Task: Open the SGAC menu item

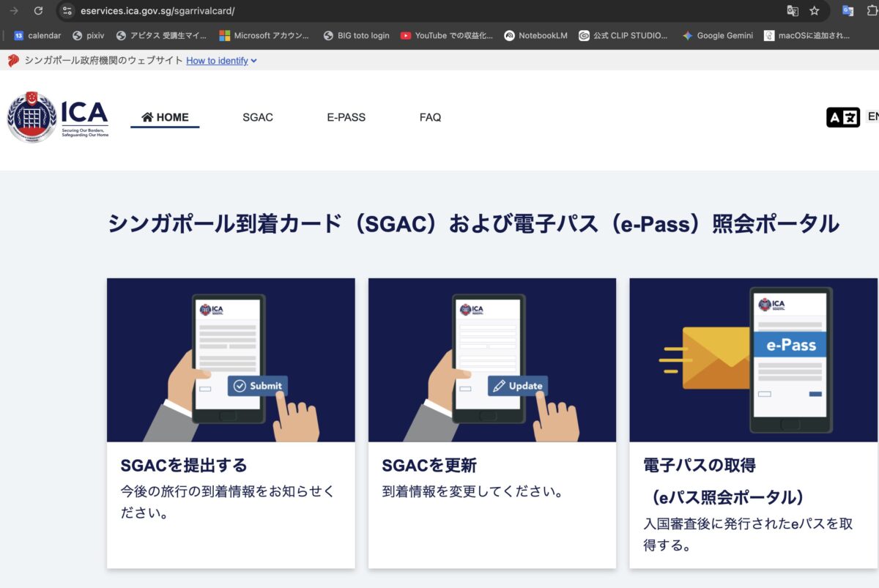Action: 258,117
